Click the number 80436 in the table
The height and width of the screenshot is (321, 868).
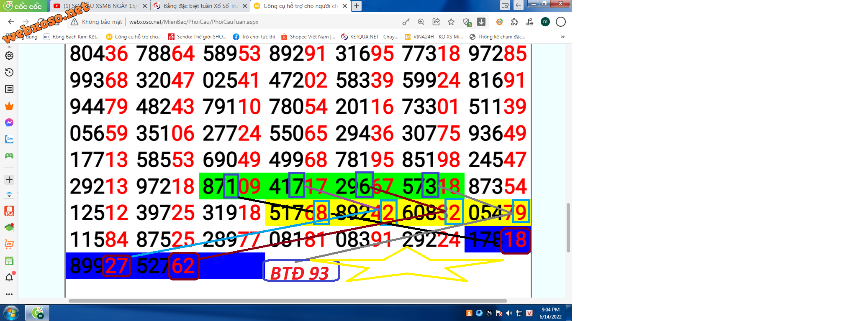click(x=99, y=54)
